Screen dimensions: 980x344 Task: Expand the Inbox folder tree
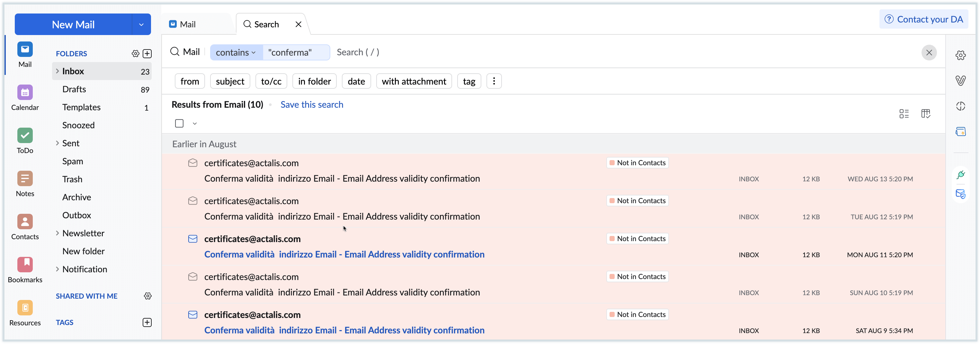pos(58,71)
